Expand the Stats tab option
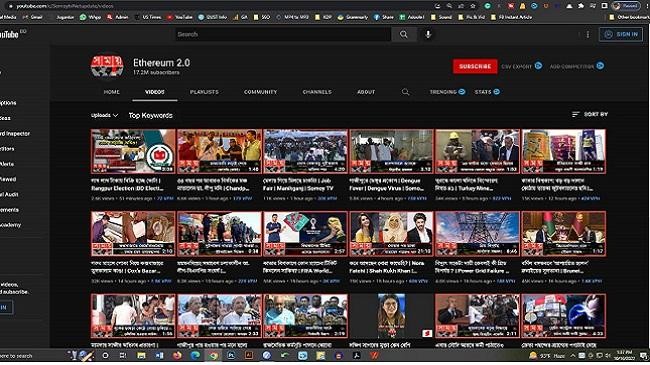Image resolution: width=650 pixels, height=365 pixels. point(487,92)
